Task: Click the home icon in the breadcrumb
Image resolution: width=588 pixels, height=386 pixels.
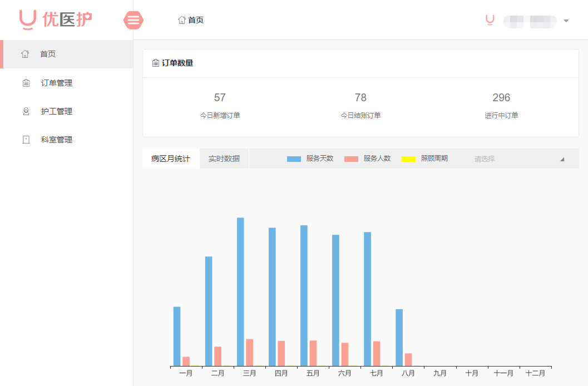Action: [182, 20]
